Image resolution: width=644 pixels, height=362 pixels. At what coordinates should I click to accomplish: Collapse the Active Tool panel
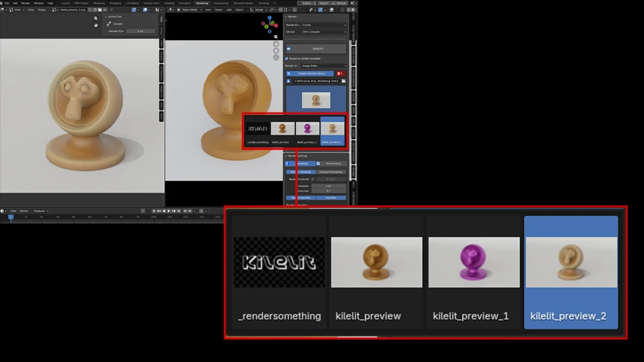(129, 17)
